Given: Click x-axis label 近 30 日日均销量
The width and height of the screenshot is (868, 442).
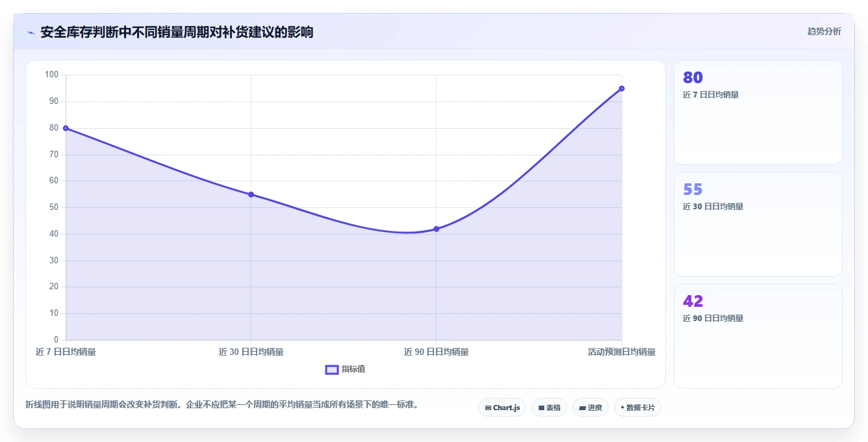Looking at the screenshot, I should click(x=251, y=352).
